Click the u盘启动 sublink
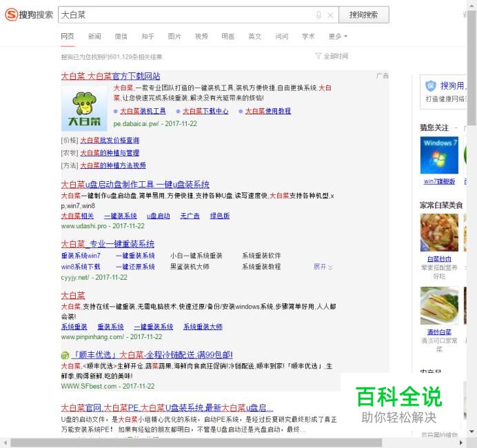This screenshot has height=448, width=477. (159, 216)
